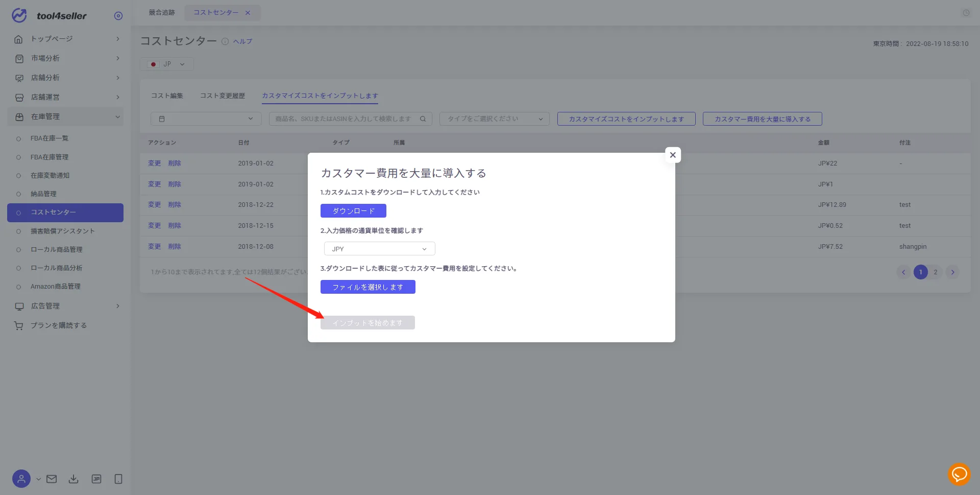Click インプットを始めます button
The width and height of the screenshot is (980, 495).
[368, 323]
